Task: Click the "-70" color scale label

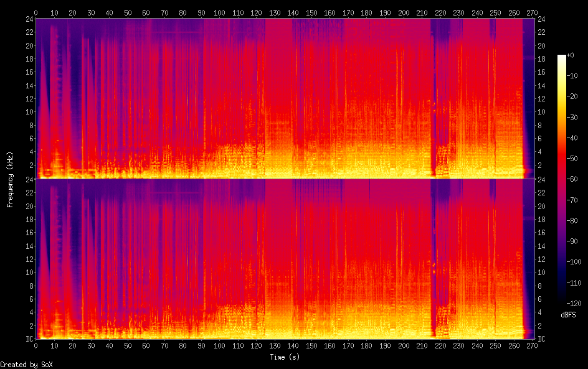Action: [572, 200]
